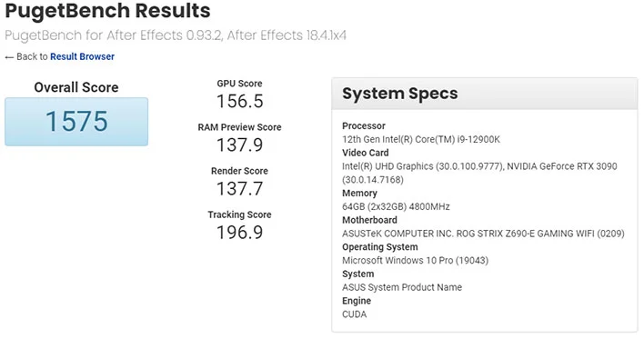Select the Render Score value 137.7
The width and height of the screenshot is (644, 339).
coord(240,189)
